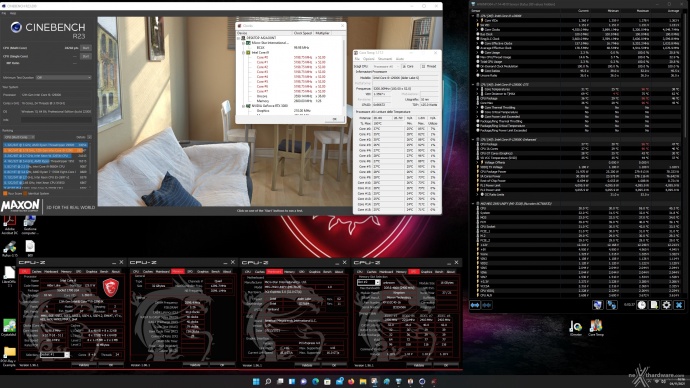
Task: Click HWiNFO expand-left arrows toolbar icon
Action: click(x=475, y=305)
